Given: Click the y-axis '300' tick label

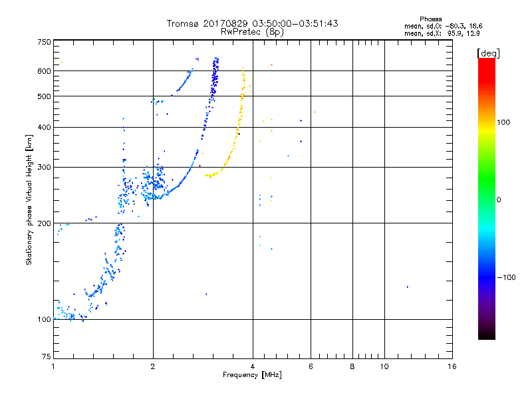Looking at the screenshot, I should (44, 168).
